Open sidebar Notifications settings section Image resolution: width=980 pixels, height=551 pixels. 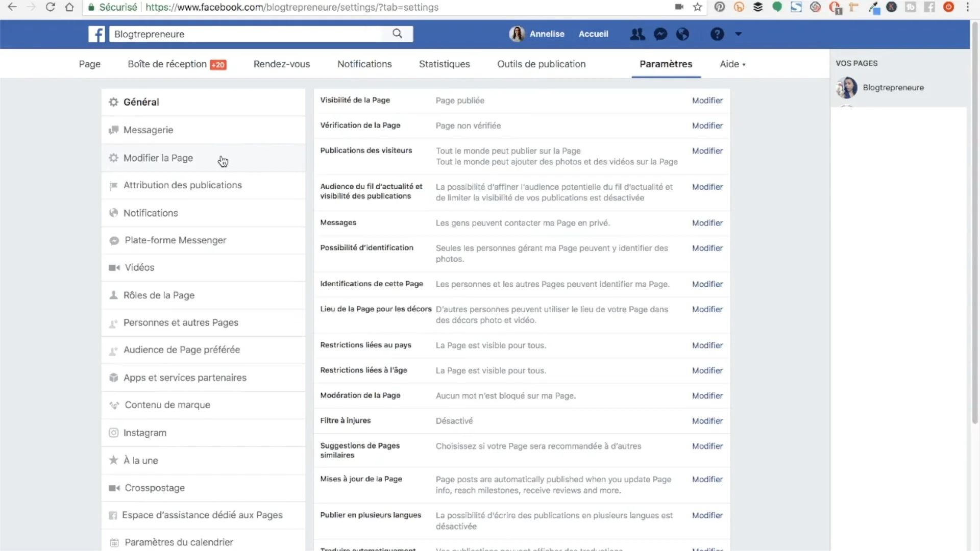coord(203,213)
